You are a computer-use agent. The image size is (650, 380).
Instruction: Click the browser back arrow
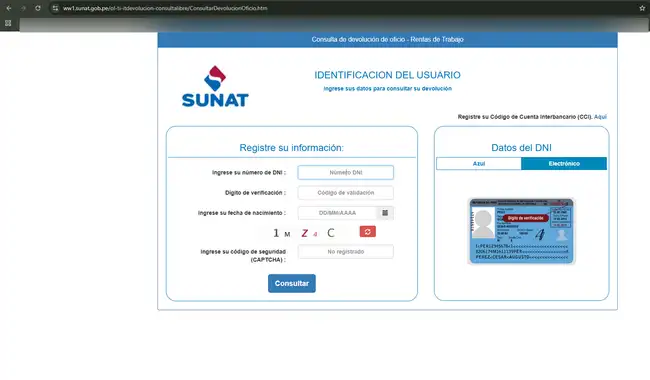point(9,8)
